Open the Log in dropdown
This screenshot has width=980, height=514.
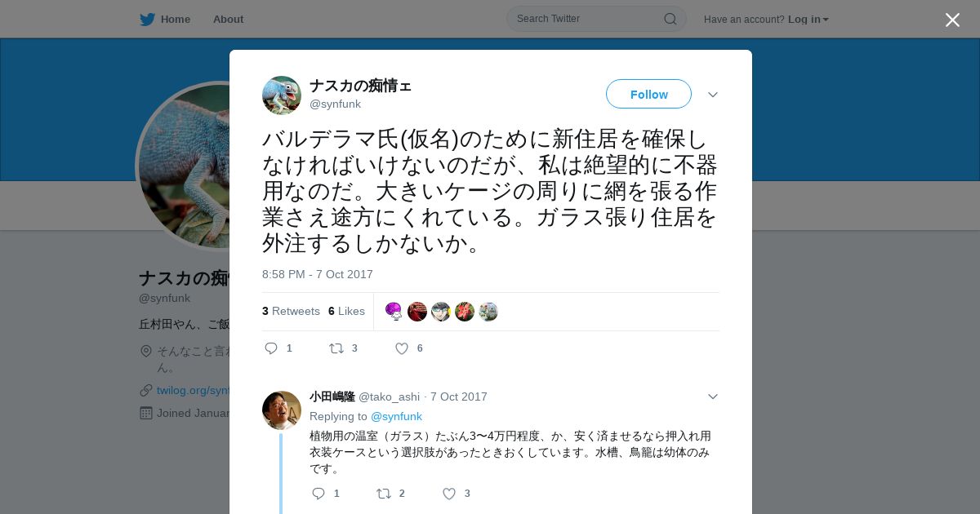808,19
